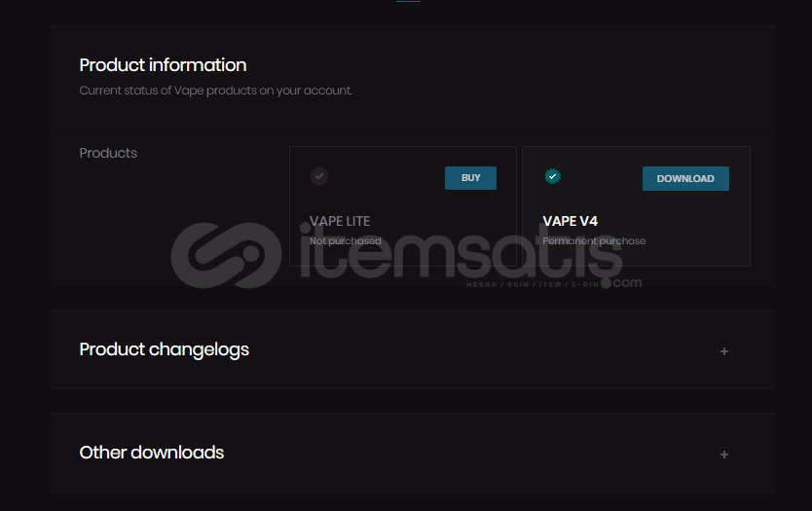812x511 pixels.
Task: Select the VAPE LITE product name
Action: [x=339, y=221]
